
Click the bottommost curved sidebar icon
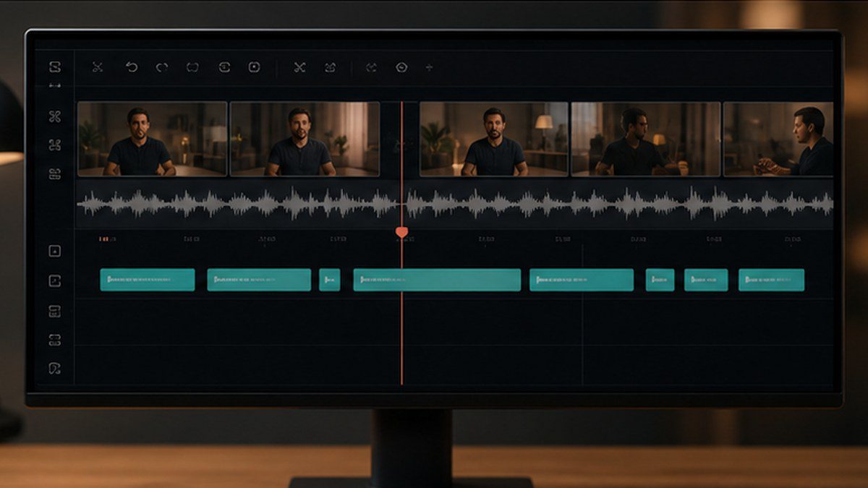tap(55, 369)
